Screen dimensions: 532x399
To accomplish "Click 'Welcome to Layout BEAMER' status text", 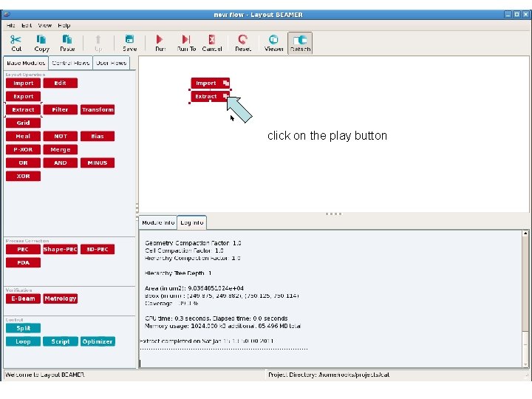I will point(45,375).
